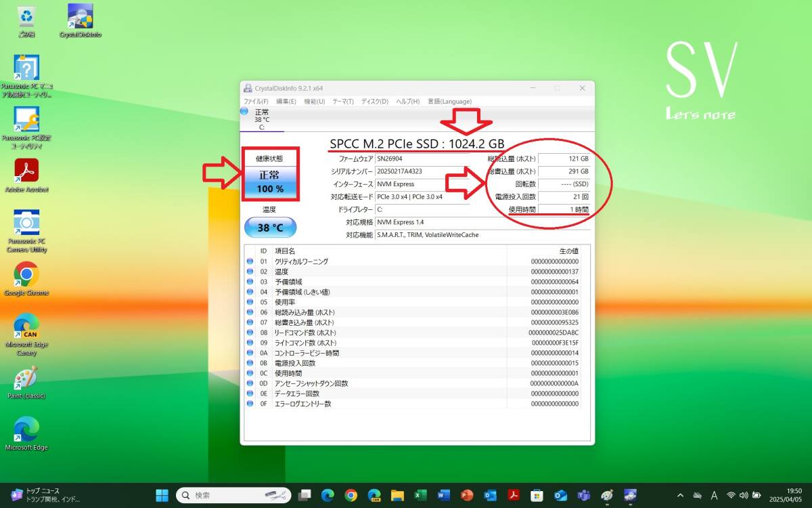The width and height of the screenshot is (812, 508).
Task: Open the Microsoft Edge Canary desktop shortcut
Action: (26, 335)
